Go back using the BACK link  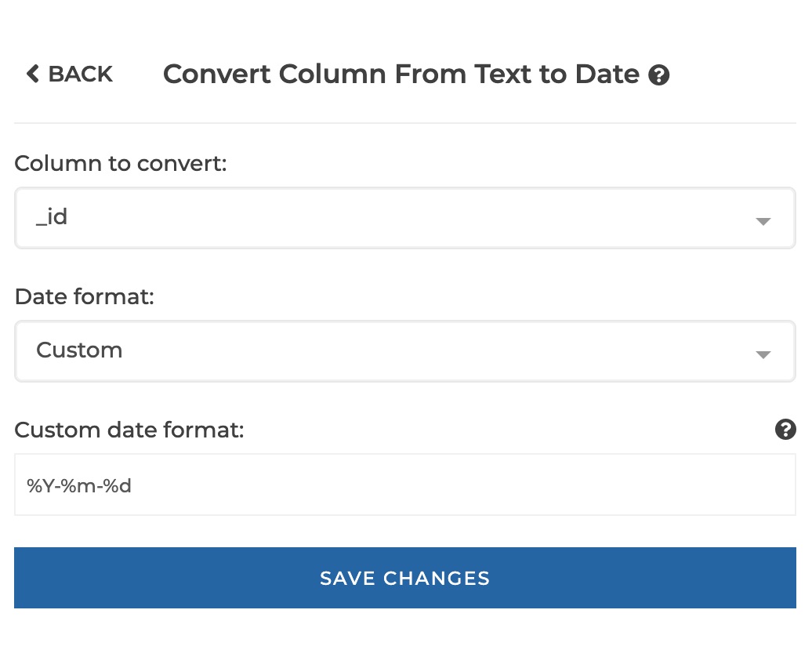click(82, 74)
